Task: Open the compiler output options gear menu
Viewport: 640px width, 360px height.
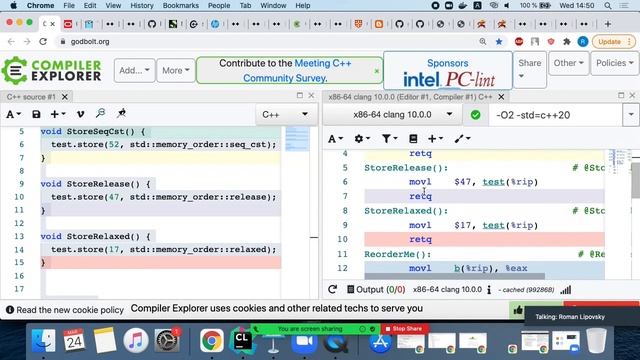Action: pos(362,139)
